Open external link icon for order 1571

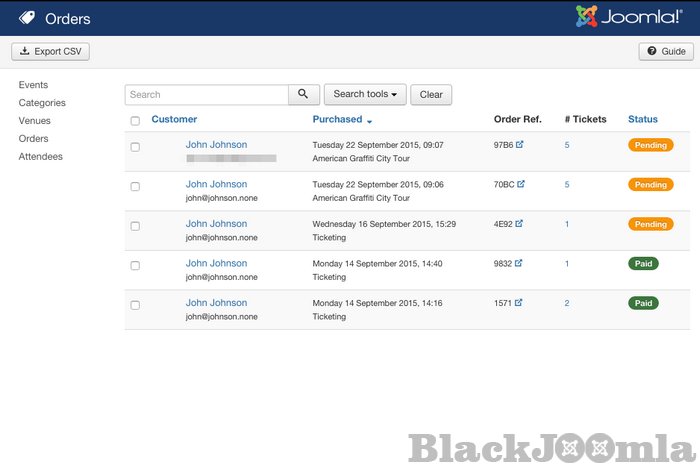click(520, 303)
